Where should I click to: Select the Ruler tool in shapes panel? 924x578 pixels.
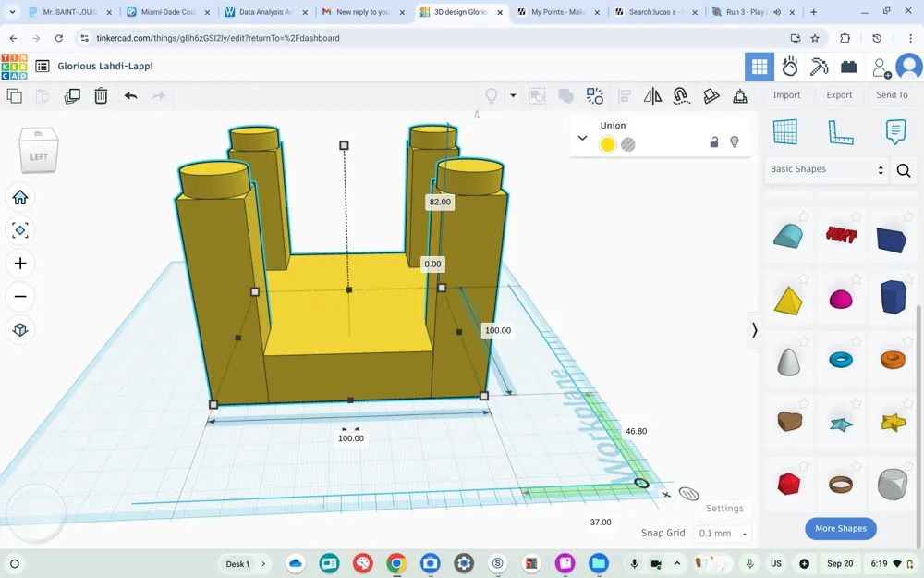[840, 131]
